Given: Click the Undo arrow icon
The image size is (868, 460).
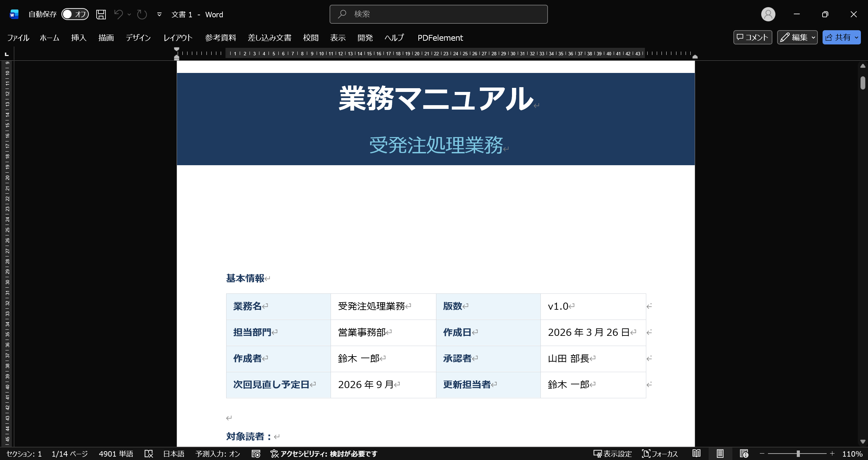Looking at the screenshot, I should click(118, 14).
